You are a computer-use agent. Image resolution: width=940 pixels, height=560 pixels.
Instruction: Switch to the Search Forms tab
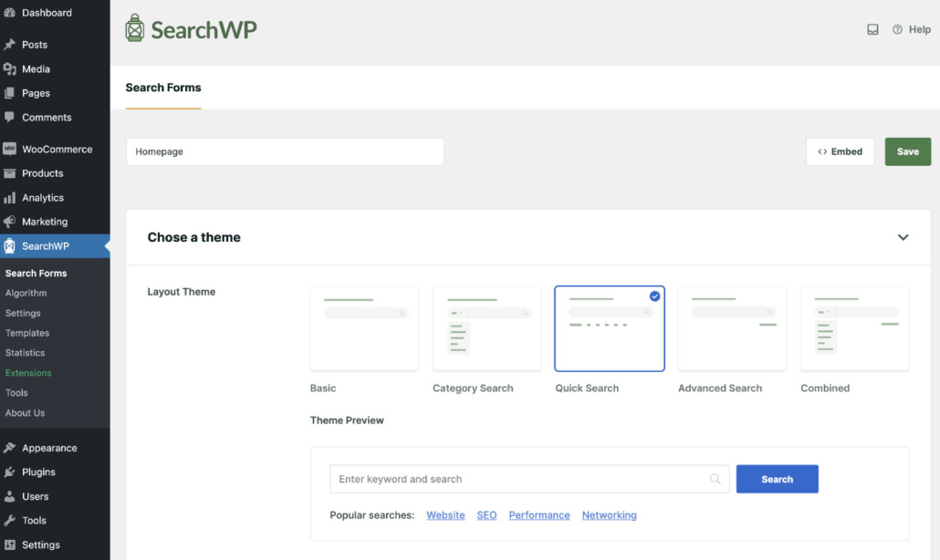pos(163,88)
